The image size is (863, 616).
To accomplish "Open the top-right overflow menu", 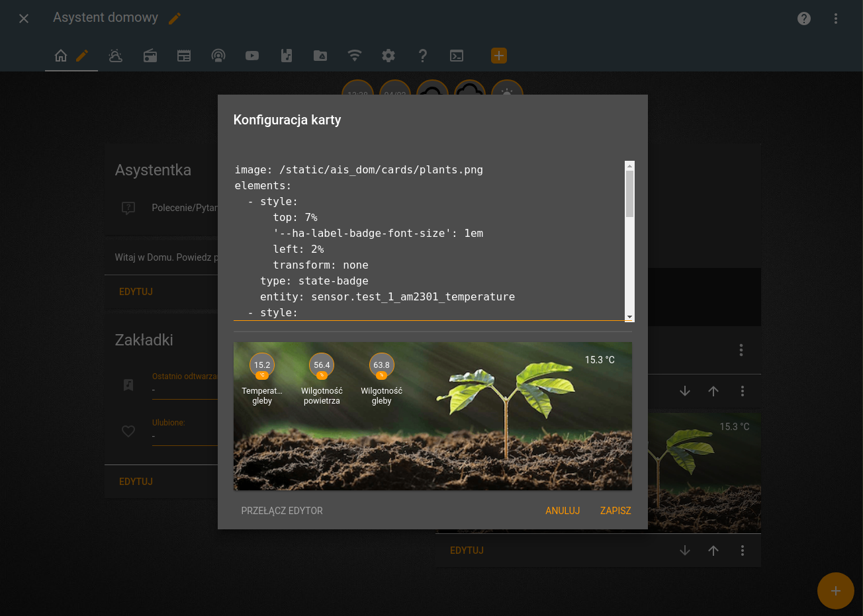I will [836, 19].
